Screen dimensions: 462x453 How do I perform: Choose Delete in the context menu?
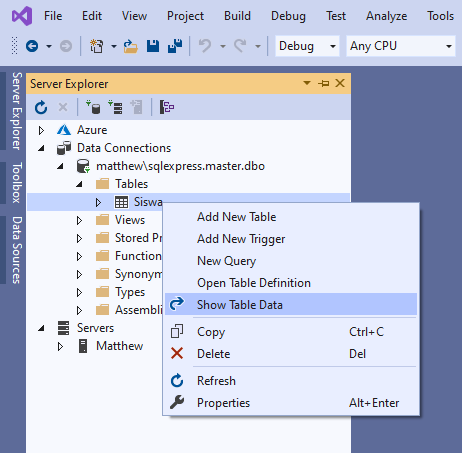click(291, 354)
